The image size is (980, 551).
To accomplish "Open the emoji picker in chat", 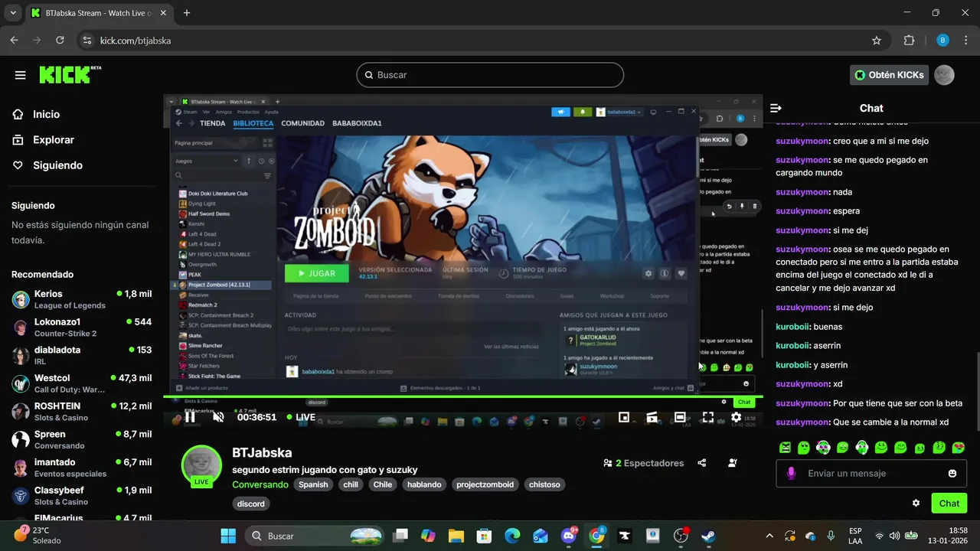I will [x=952, y=474].
